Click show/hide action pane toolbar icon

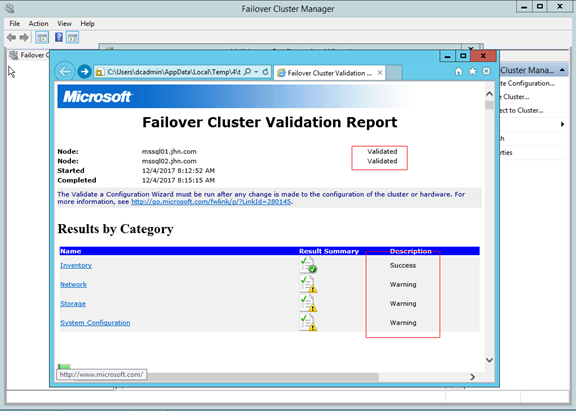point(73,37)
